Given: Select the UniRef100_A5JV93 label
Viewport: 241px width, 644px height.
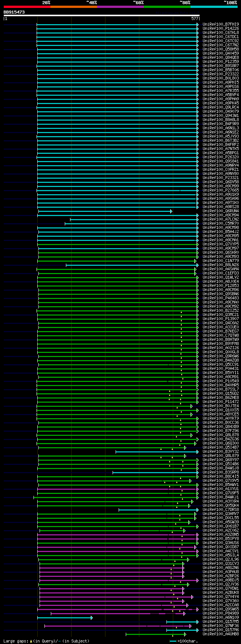Looking at the screenshot, I should click(x=221, y=136).
